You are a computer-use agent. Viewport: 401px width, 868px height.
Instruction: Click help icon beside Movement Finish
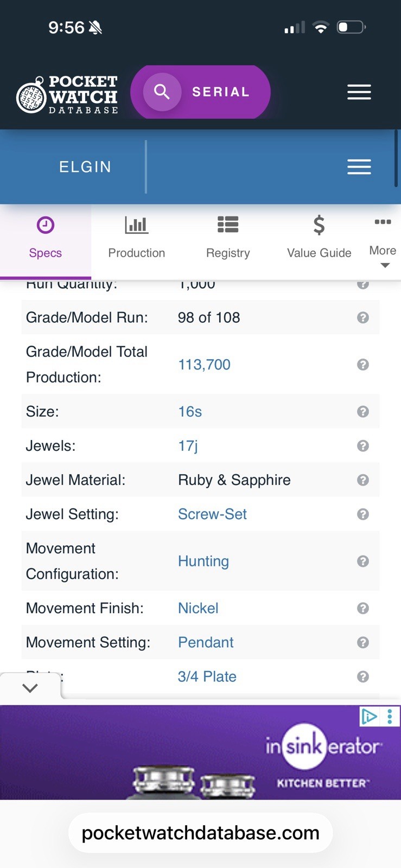[363, 608]
